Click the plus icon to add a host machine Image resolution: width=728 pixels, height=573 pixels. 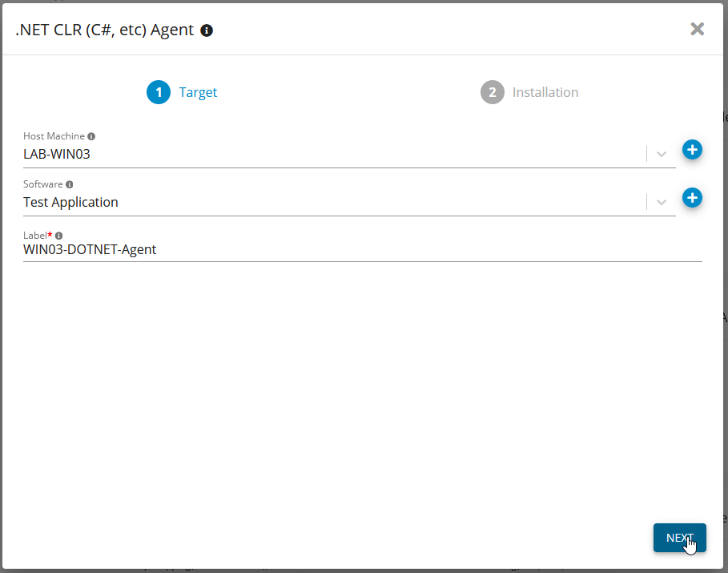[x=692, y=150]
